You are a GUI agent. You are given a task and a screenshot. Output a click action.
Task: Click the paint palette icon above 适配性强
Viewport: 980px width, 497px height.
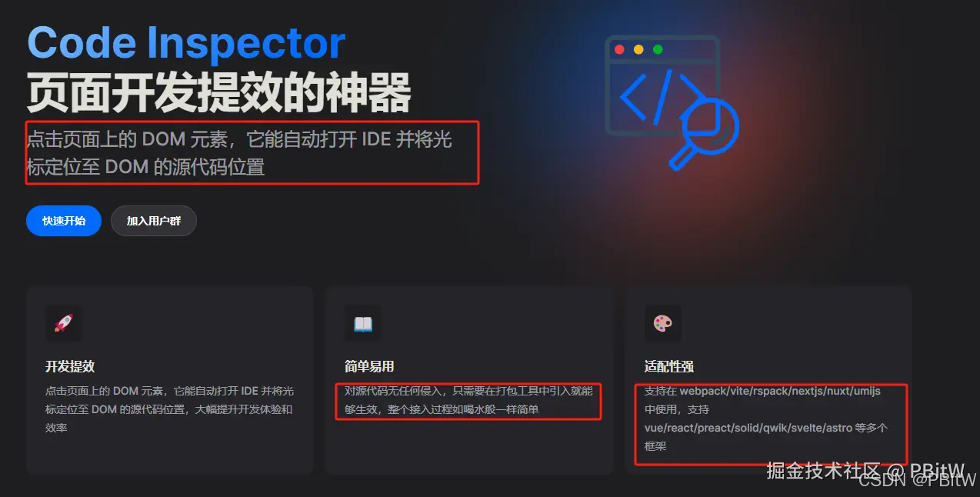[x=663, y=324]
